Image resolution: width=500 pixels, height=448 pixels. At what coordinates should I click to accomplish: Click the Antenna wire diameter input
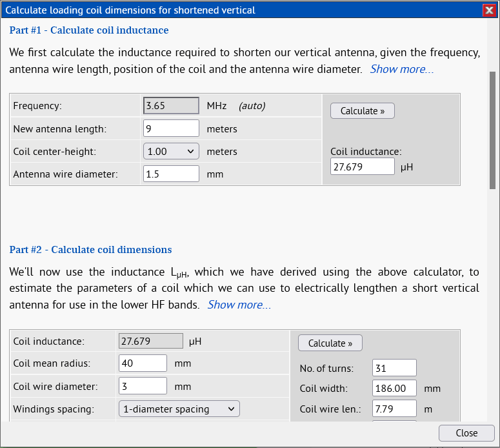[x=171, y=174]
